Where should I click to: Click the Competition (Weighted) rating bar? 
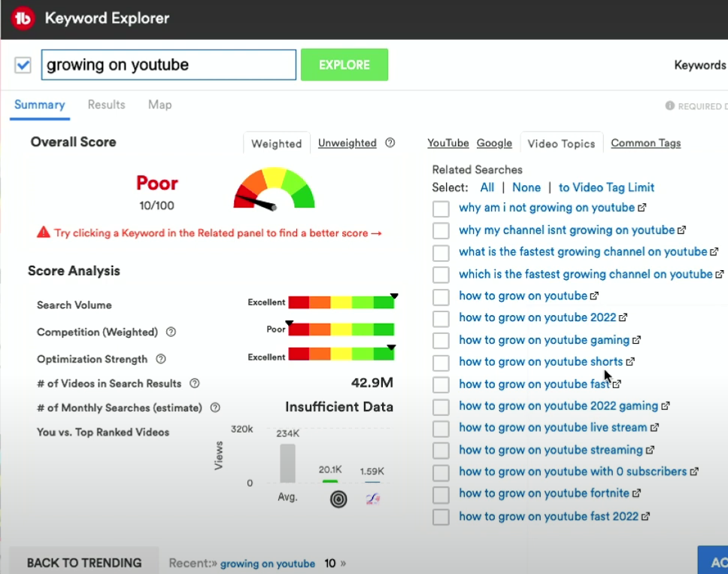coord(341,330)
